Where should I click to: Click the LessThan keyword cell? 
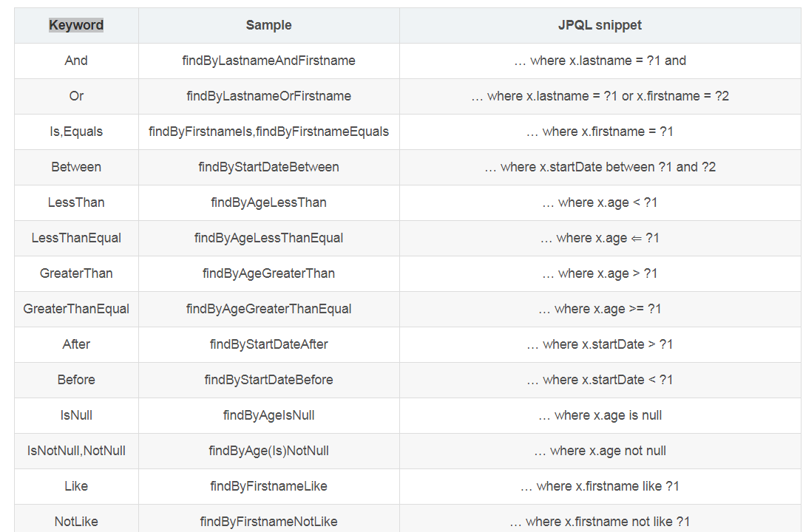point(76,202)
